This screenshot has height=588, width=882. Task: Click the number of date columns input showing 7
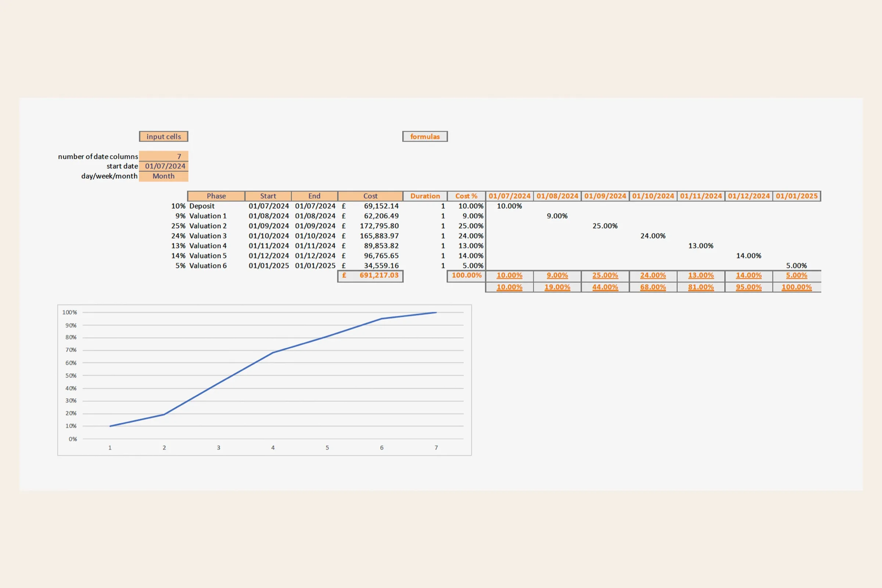coord(164,157)
